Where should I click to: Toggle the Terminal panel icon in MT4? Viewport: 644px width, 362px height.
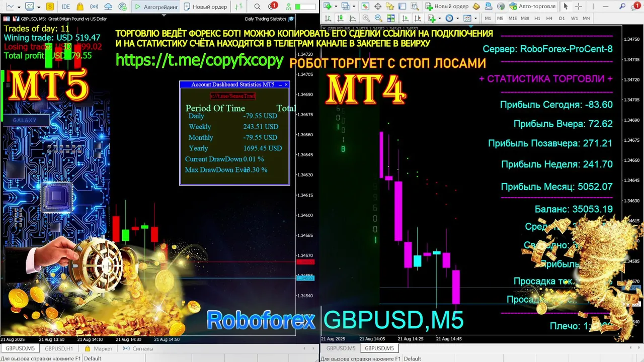(x=402, y=7)
